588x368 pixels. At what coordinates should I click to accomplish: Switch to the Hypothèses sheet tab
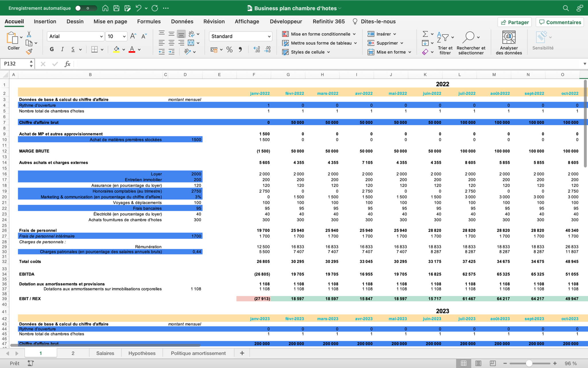click(142, 353)
